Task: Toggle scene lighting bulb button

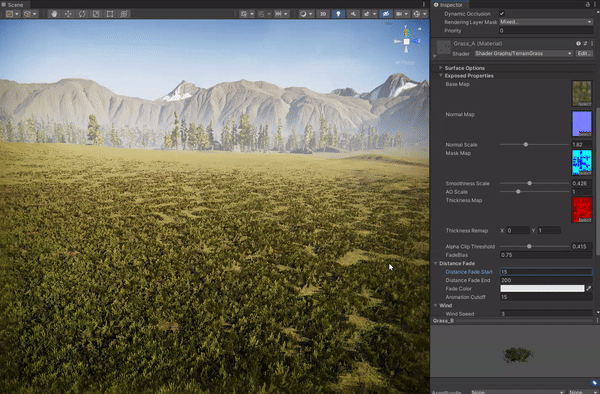Action: (338, 14)
